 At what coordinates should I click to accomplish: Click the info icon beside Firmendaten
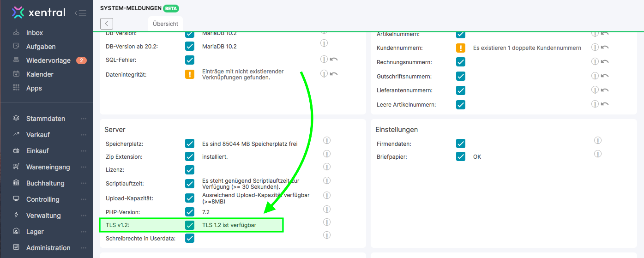pyautogui.click(x=598, y=141)
